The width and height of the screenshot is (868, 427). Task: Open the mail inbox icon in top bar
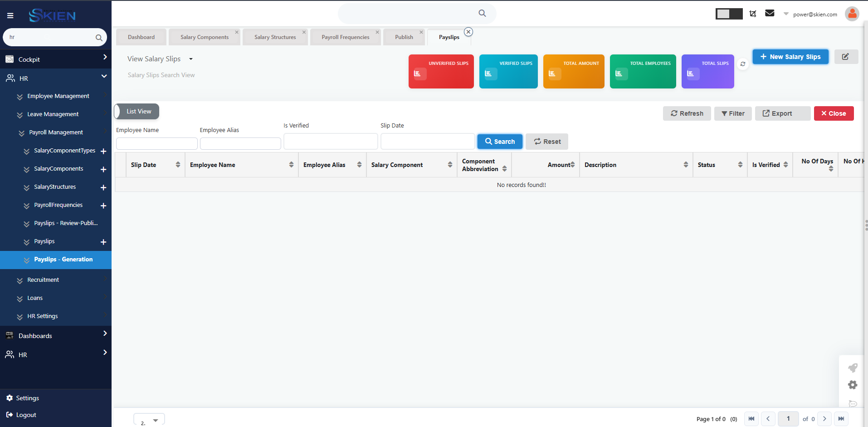pos(770,13)
